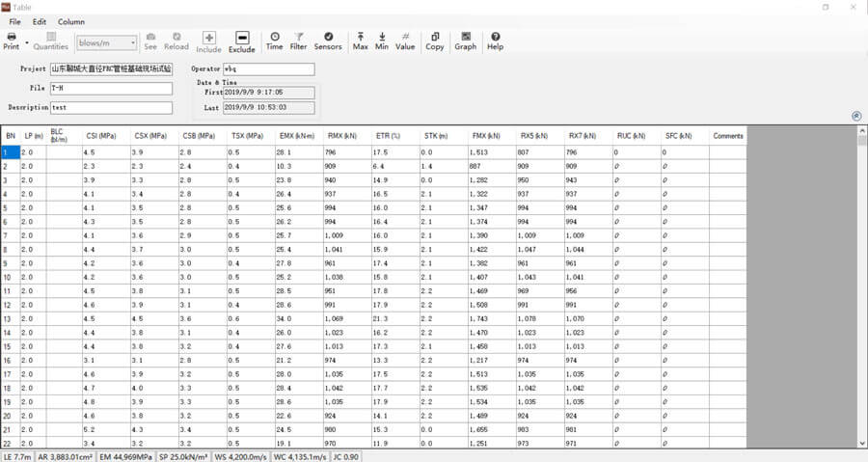Click FMX value 1,743 in row 13

pyautogui.click(x=492, y=318)
